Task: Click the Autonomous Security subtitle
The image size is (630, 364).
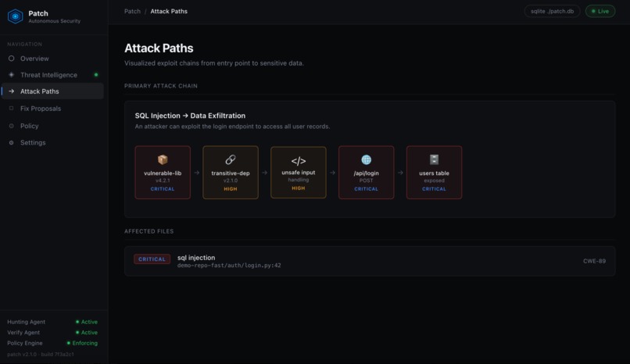Action: [x=54, y=21]
